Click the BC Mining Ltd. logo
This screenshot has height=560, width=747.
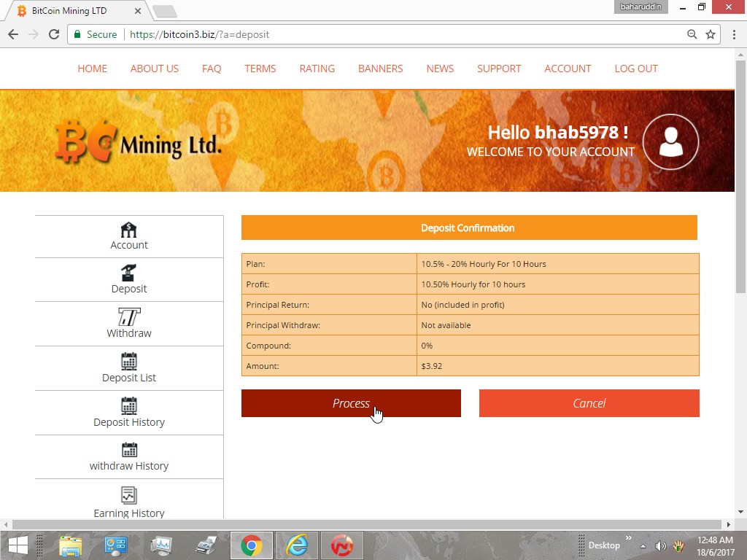point(139,142)
